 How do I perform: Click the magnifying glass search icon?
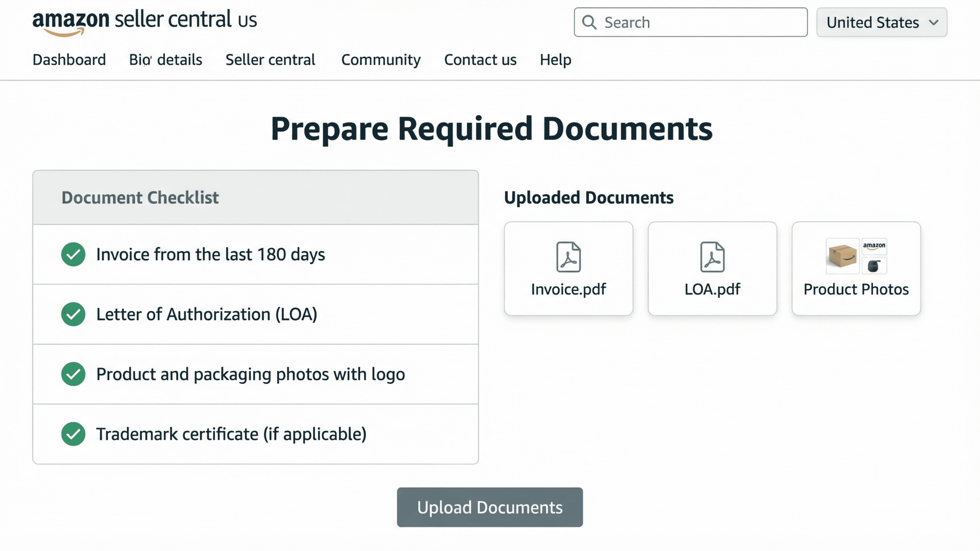pyautogui.click(x=589, y=22)
